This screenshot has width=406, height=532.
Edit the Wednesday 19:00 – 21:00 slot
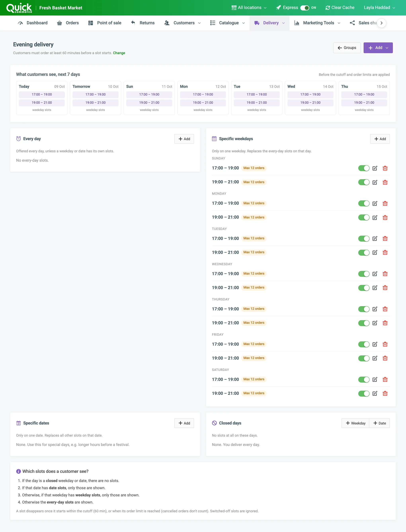pos(375,288)
